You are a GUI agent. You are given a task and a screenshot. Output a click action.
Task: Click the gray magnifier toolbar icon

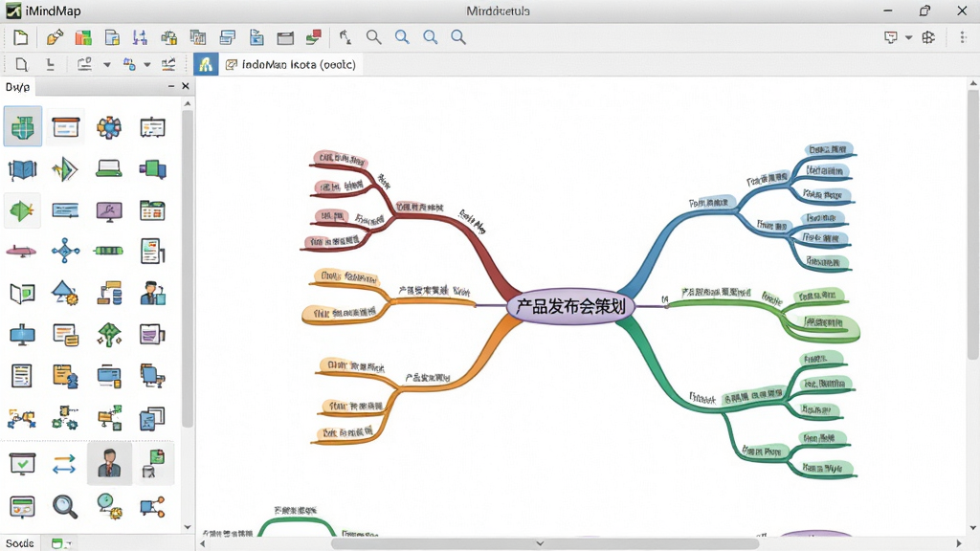[x=374, y=37]
